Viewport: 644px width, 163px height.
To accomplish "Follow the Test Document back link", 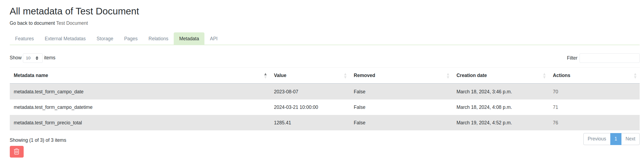I will click(72, 23).
